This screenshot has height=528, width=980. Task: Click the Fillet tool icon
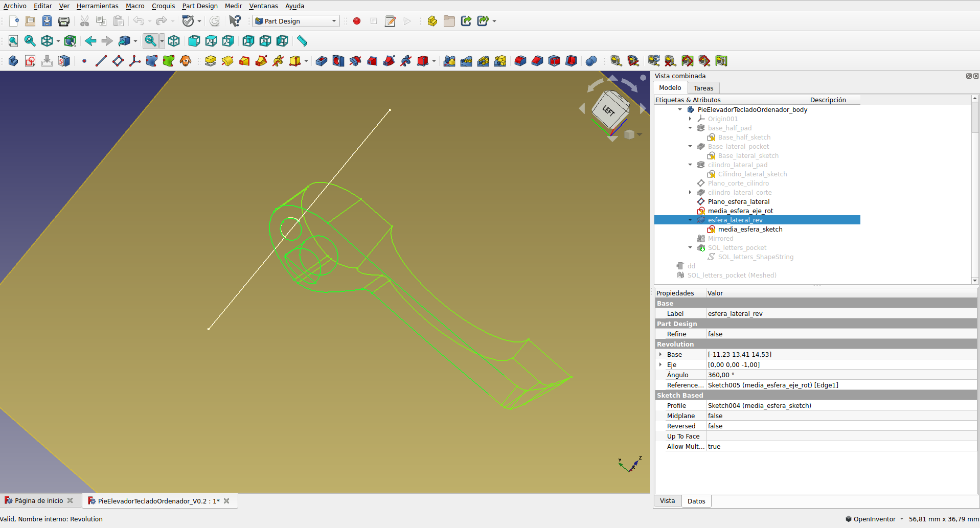click(520, 61)
